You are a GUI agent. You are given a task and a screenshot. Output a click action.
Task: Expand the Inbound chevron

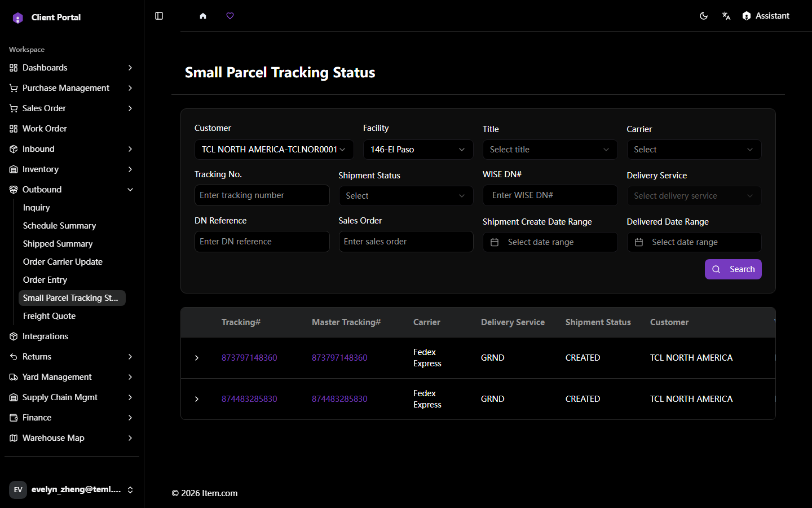pos(130,149)
